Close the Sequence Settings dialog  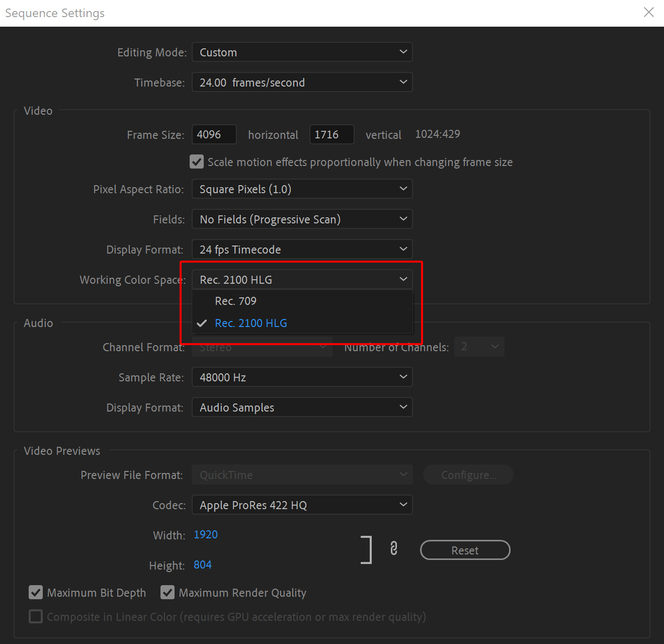point(649,13)
